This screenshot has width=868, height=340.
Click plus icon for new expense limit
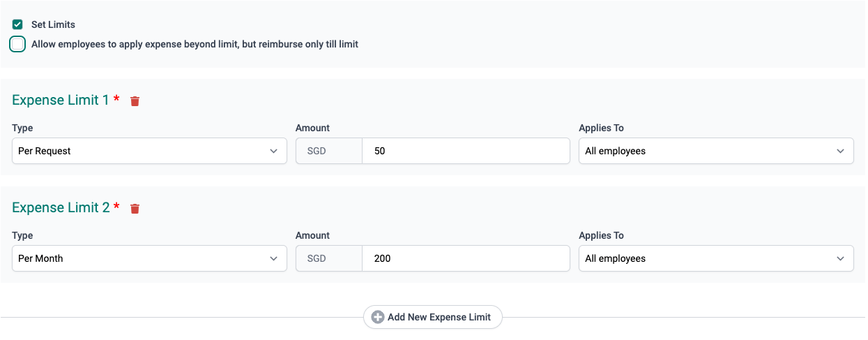pos(378,317)
